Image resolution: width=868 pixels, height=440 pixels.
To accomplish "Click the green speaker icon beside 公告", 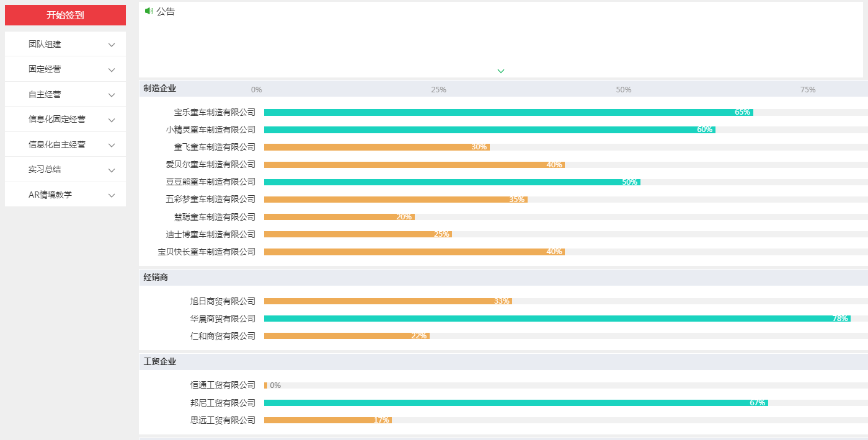I will pyautogui.click(x=149, y=11).
